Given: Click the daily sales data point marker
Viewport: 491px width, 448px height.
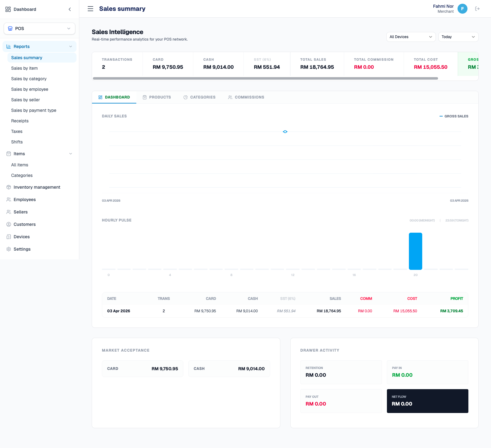Looking at the screenshot, I should (x=285, y=132).
